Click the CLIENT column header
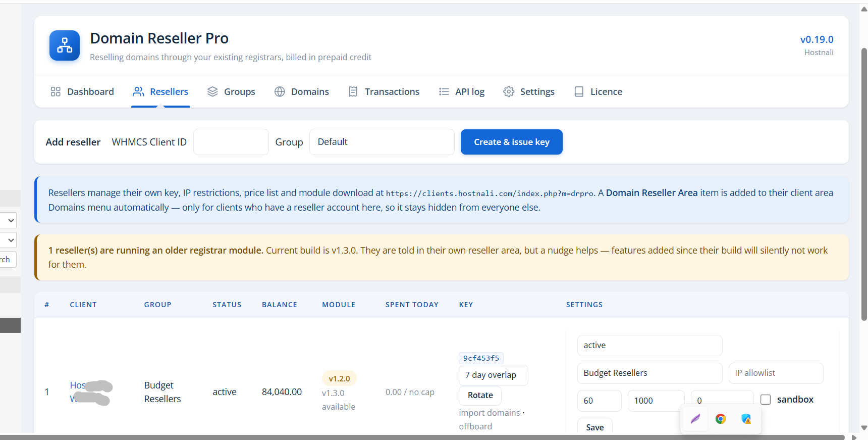 click(83, 305)
